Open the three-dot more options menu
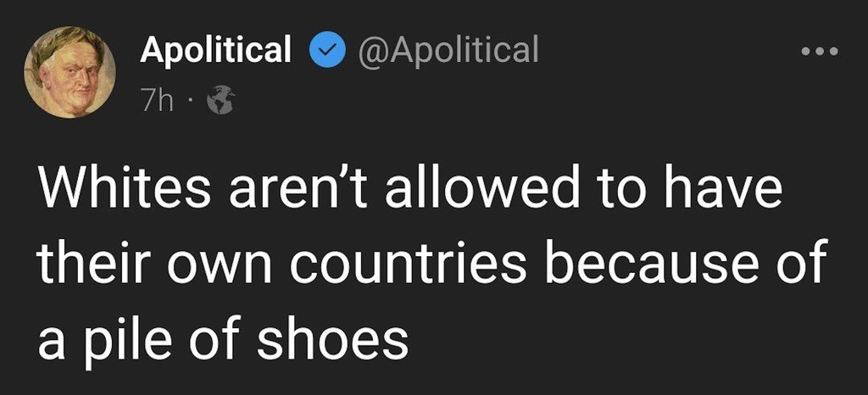Image resolution: width=868 pixels, height=395 pixels. [x=819, y=53]
